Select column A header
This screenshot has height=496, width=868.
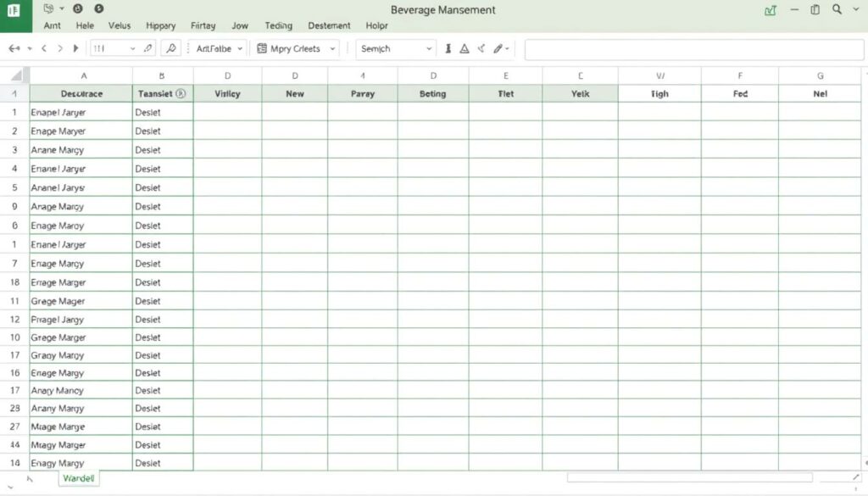81,75
